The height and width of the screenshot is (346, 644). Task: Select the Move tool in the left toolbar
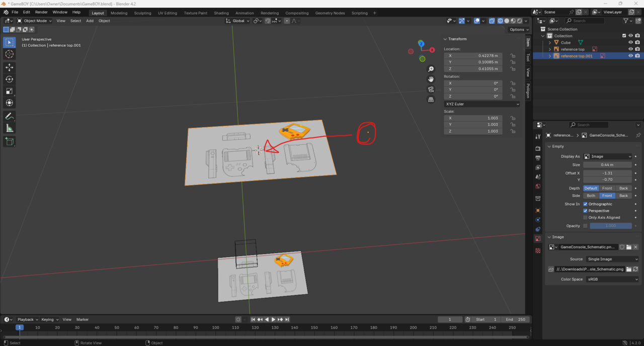tap(9, 67)
